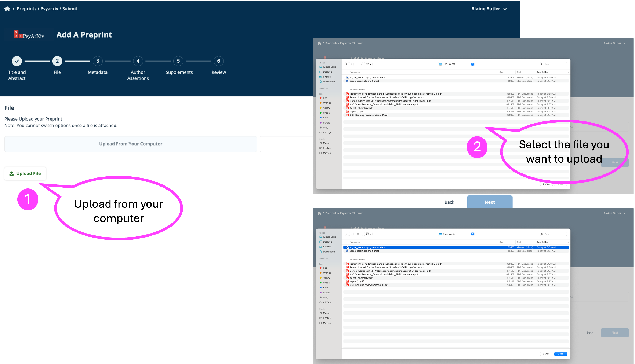Click blue Open button in lower dialog

560,354
